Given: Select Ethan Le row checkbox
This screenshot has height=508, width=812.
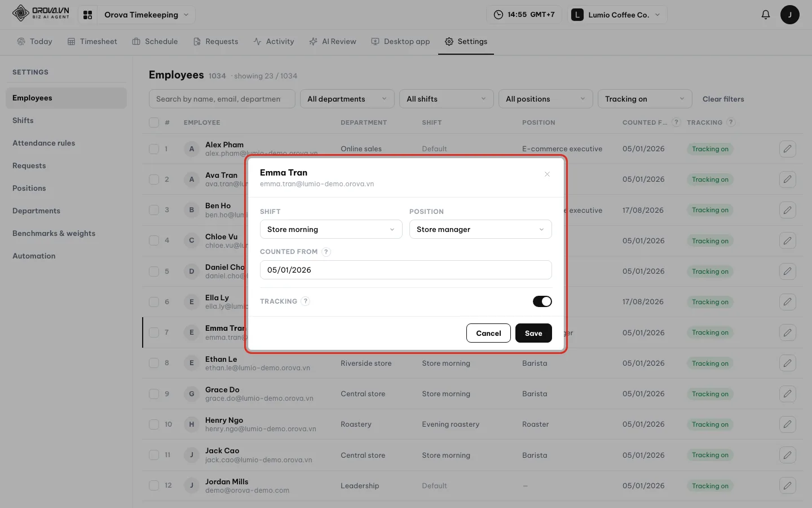Looking at the screenshot, I should pos(154,363).
